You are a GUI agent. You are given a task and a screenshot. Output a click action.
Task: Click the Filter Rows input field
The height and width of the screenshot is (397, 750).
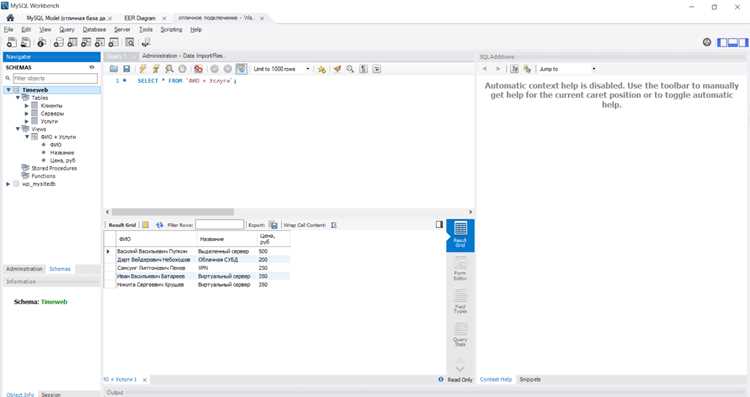tap(220, 225)
